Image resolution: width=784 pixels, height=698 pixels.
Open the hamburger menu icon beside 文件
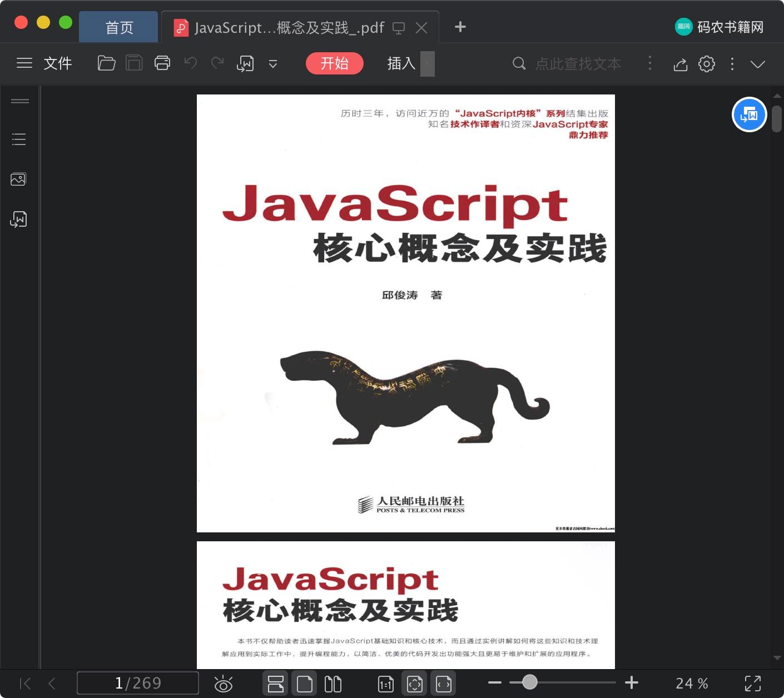point(24,63)
